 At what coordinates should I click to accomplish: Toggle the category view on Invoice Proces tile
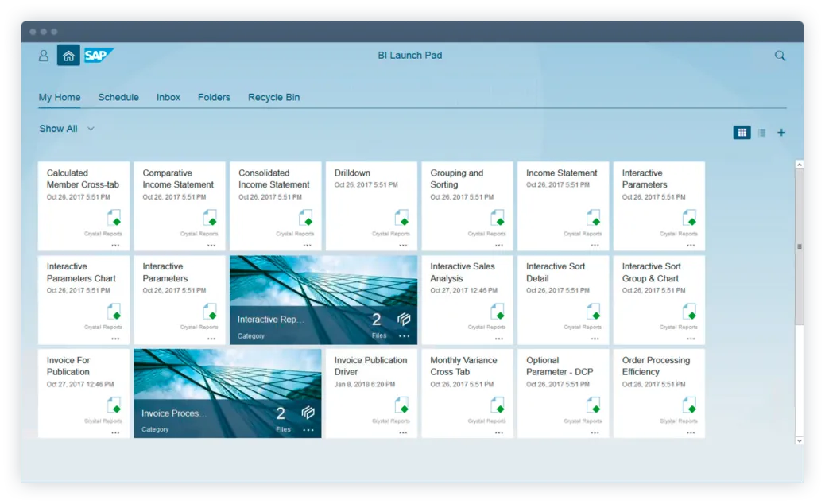point(309,413)
